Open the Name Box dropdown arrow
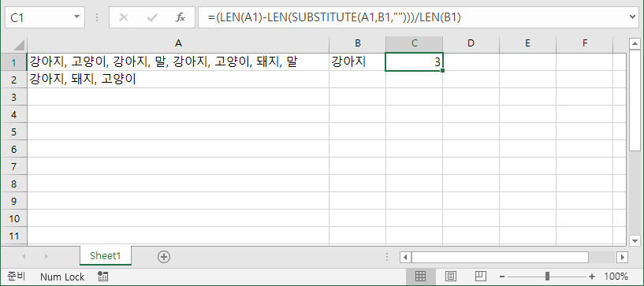Viewport: 644px width, 286px height. pos(76,17)
